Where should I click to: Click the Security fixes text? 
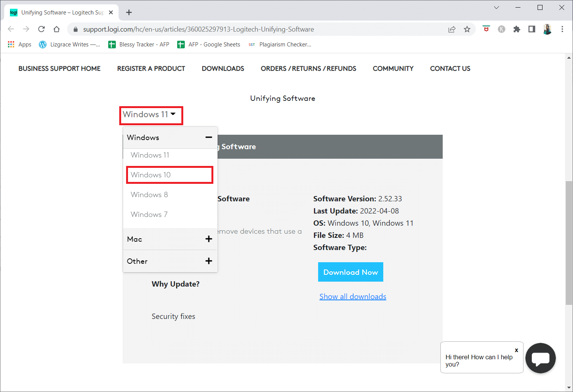pos(173,316)
